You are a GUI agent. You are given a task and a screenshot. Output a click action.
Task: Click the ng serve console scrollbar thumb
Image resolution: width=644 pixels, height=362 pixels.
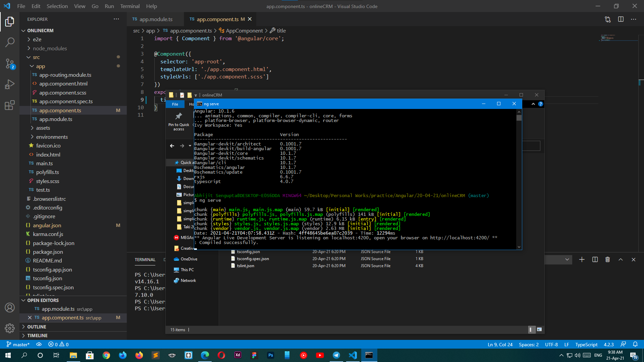tap(519, 118)
